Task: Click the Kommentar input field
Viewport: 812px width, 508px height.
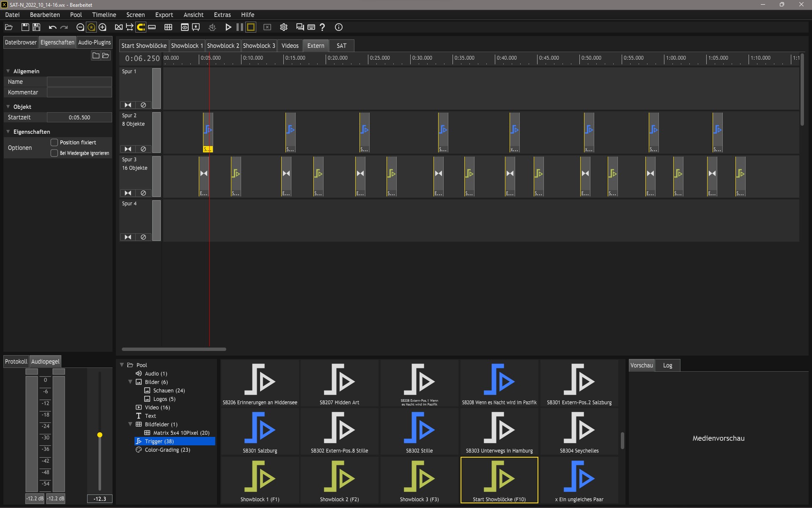Action: (79, 92)
